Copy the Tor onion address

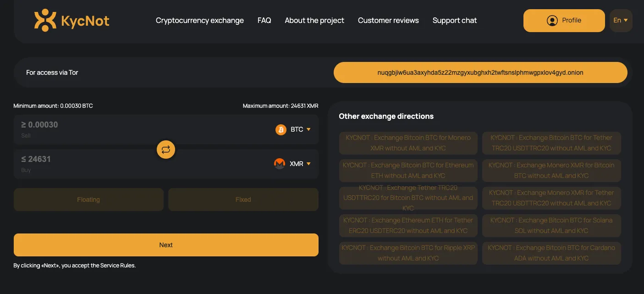click(480, 72)
